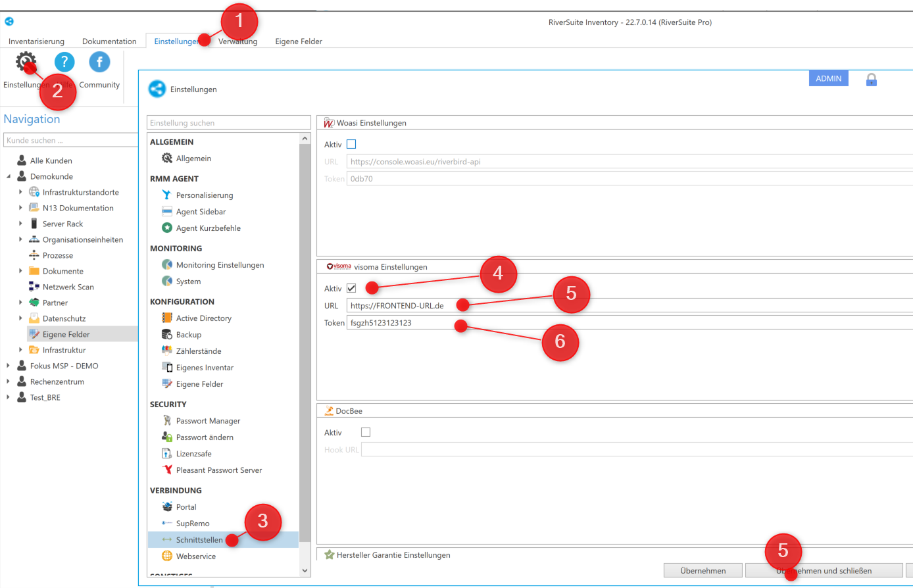Image resolution: width=913 pixels, height=588 pixels.
Task: Click the SupRemo icon
Action: click(167, 524)
